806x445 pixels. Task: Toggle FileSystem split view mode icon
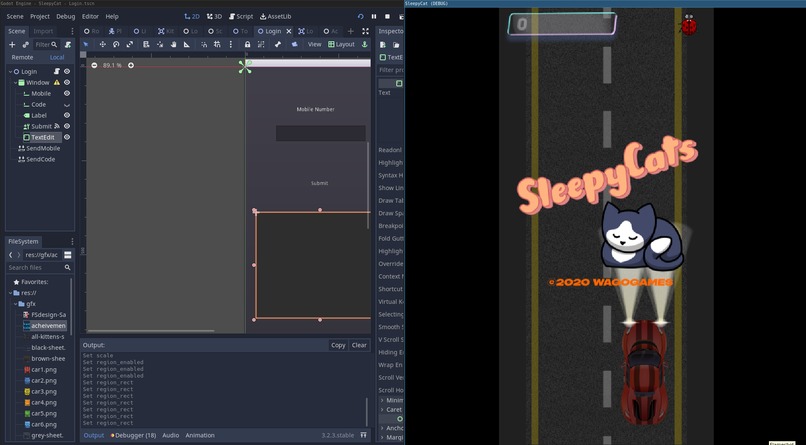68,255
